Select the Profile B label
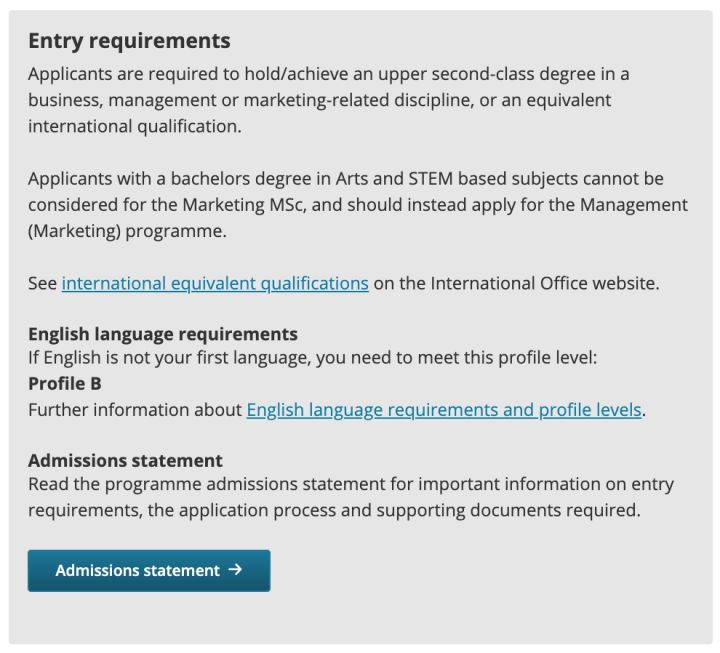 pos(65,383)
